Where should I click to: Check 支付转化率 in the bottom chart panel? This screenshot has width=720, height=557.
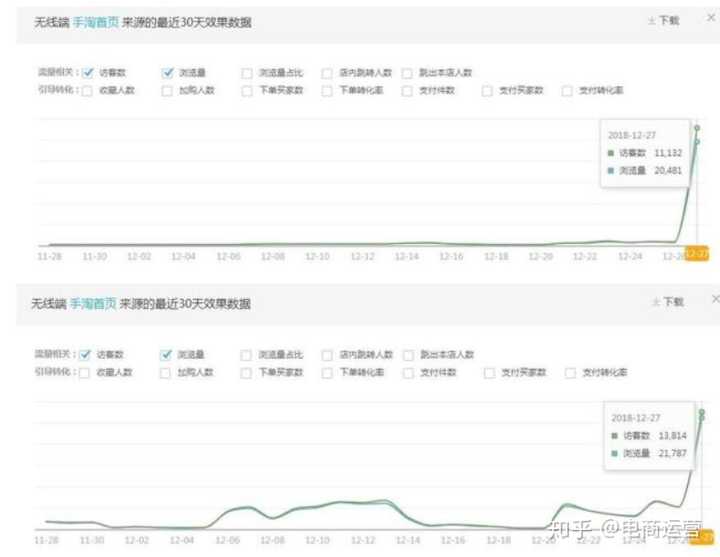coord(570,372)
